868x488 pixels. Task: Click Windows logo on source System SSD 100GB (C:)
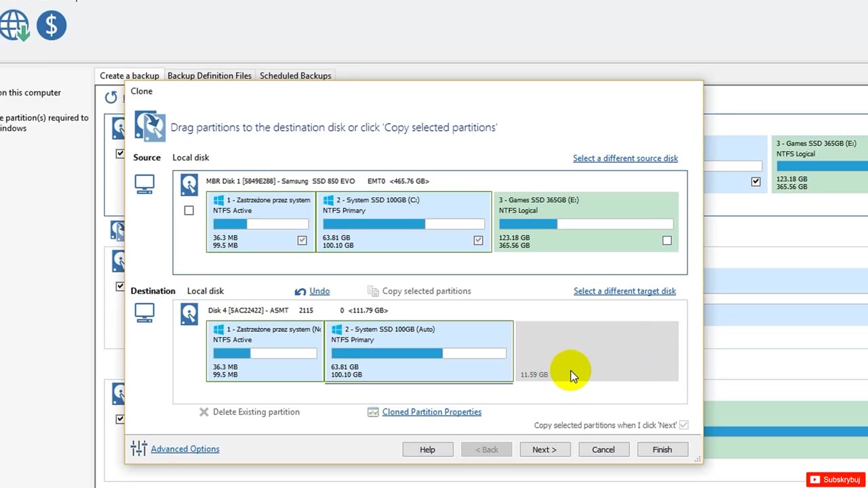coord(328,201)
